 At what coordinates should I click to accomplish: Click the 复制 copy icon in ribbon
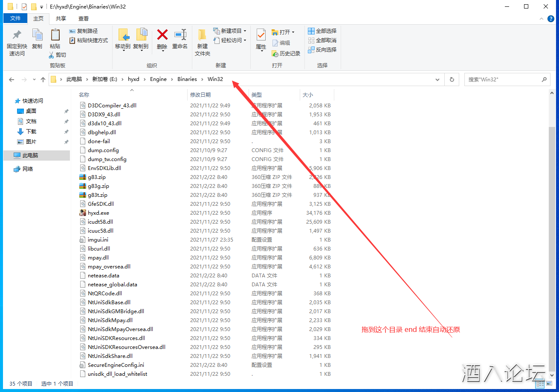37,35
